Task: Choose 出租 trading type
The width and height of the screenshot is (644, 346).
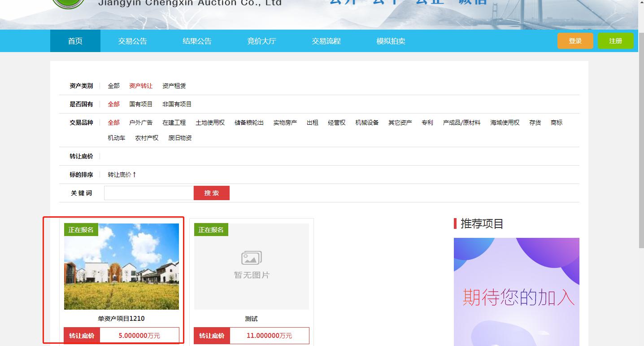Action: [x=313, y=123]
